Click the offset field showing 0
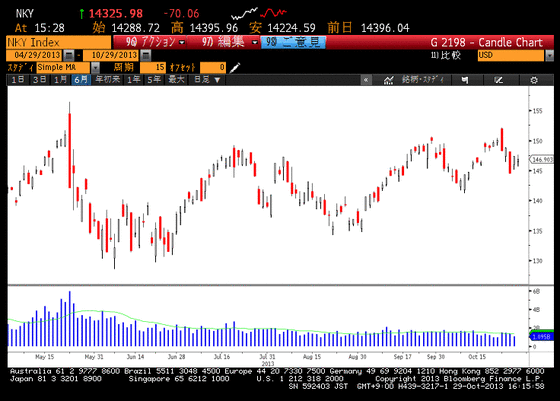This screenshot has width=560, height=401. tap(212, 67)
